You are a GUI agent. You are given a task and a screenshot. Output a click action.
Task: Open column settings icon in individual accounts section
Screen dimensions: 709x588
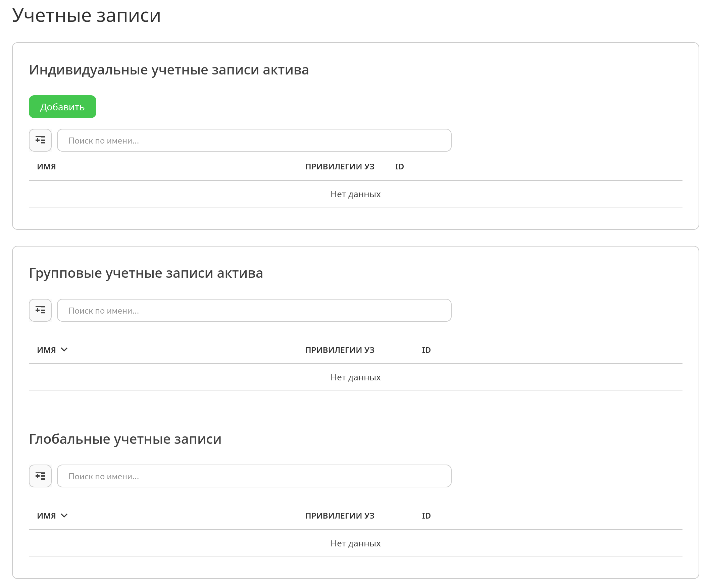click(40, 140)
